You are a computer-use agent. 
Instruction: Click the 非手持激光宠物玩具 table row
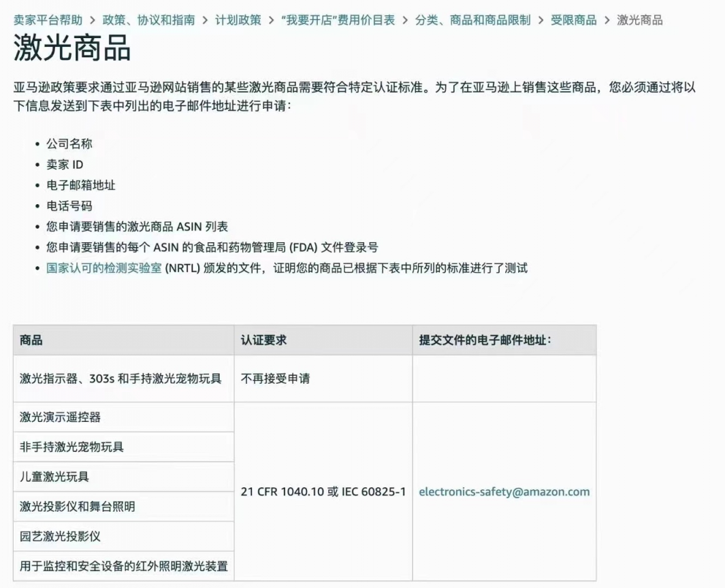point(123,447)
